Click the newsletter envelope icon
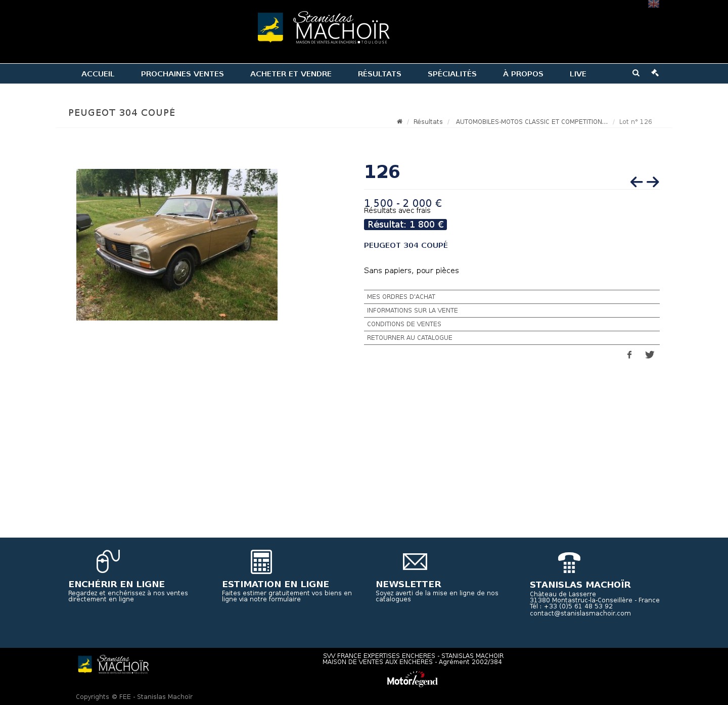Image resolution: width=728 pixels, height=705 pixels. [x=415, y=561]
